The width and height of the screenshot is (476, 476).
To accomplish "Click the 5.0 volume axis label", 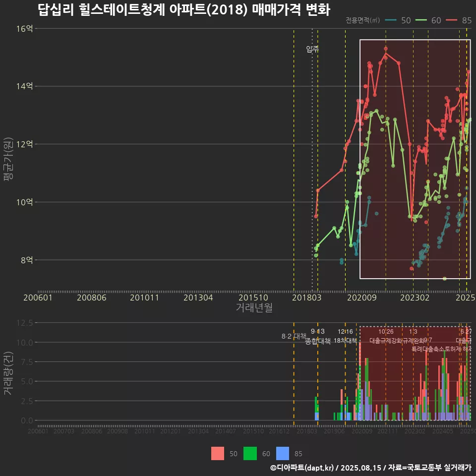I will point(27,381).
